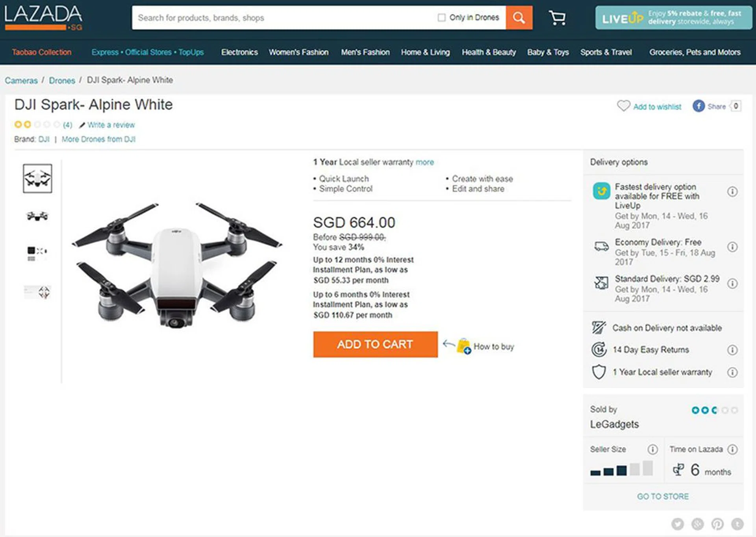Click info icon next to Seller Size

point(653,449)
